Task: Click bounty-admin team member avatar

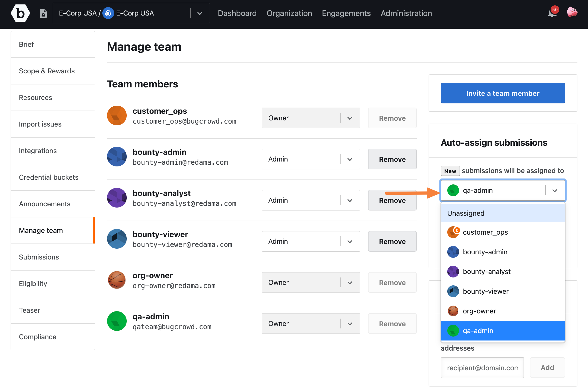Action: pos(117,157)
